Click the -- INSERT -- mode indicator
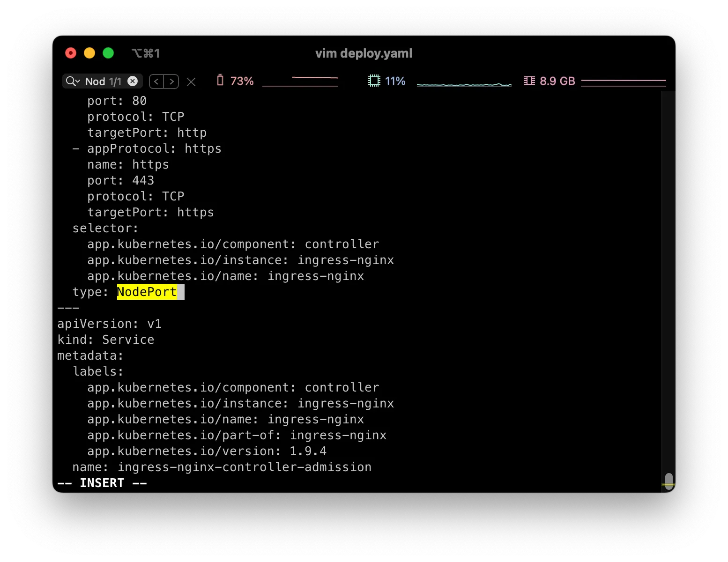This screenshot has height=562, width=728. (x=102, y=483)
